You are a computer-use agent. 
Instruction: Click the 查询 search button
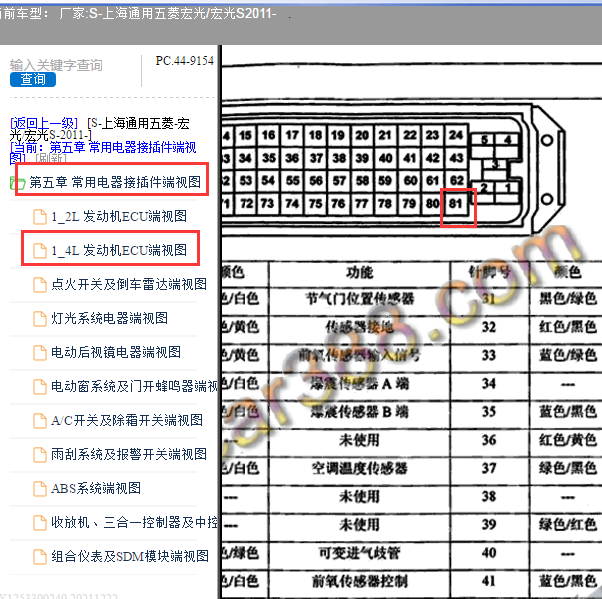coord(33,79)
